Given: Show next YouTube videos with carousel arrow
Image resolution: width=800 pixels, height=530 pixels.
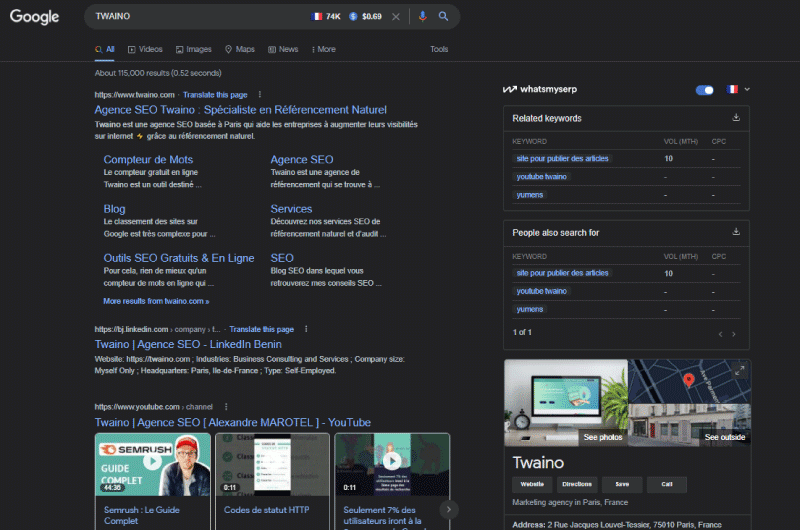Looking at the screenshot, I should coord(449,509).
